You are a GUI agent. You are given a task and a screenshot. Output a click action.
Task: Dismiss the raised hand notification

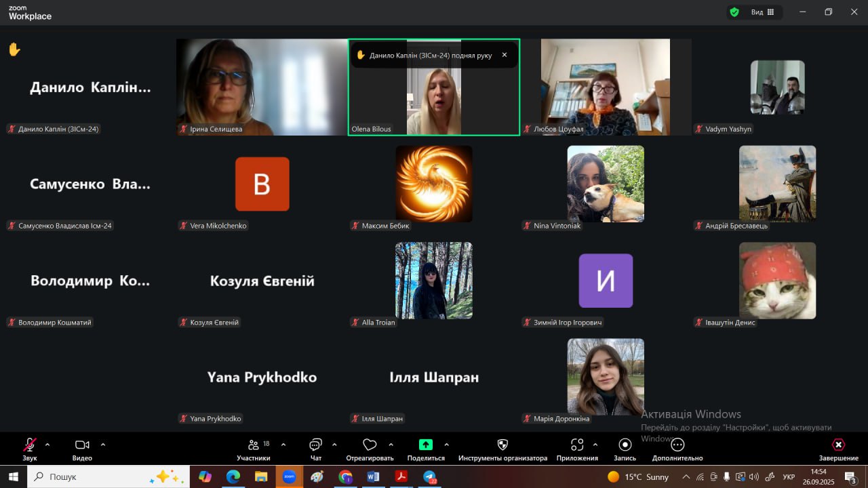coord(505,55)
